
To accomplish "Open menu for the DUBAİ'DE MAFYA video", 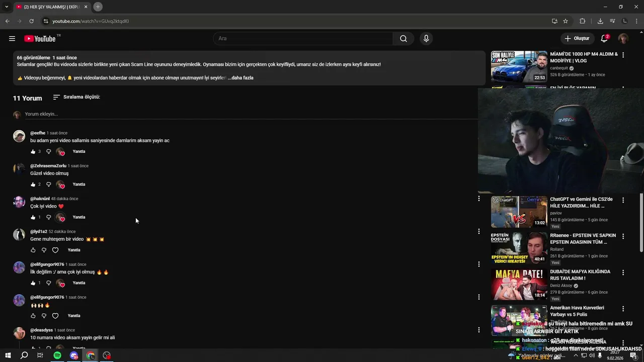I will coord(623,273).
